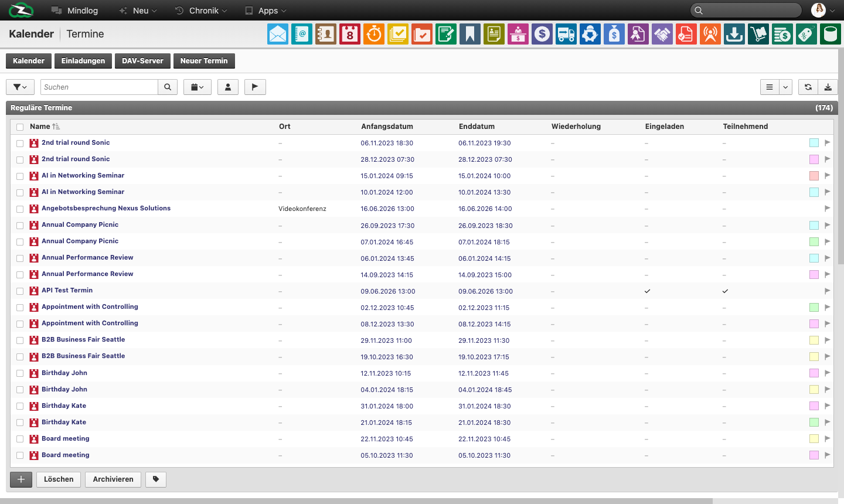The height and width of the screenshot is (504, 844).
Task: Select checkbox of B2B Business Fair Seattle 29.11.2023
Action: (20, 340)
